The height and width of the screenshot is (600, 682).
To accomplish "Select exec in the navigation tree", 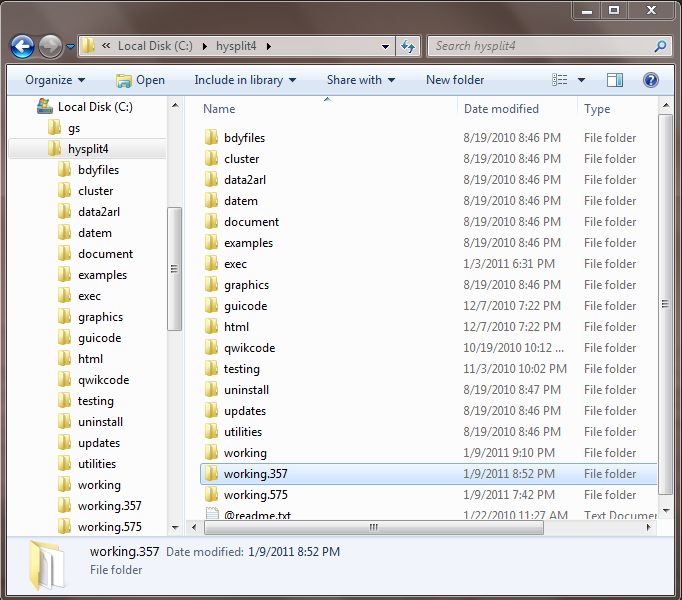I will coord(90,296).
